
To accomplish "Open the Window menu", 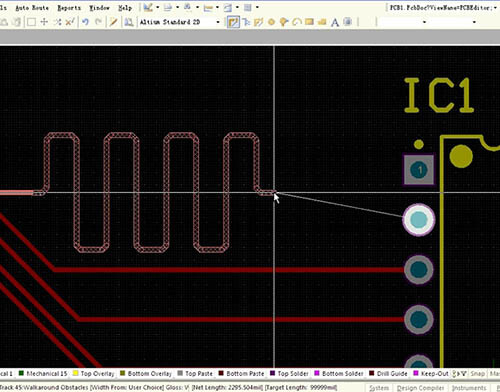I will (99, 8).
